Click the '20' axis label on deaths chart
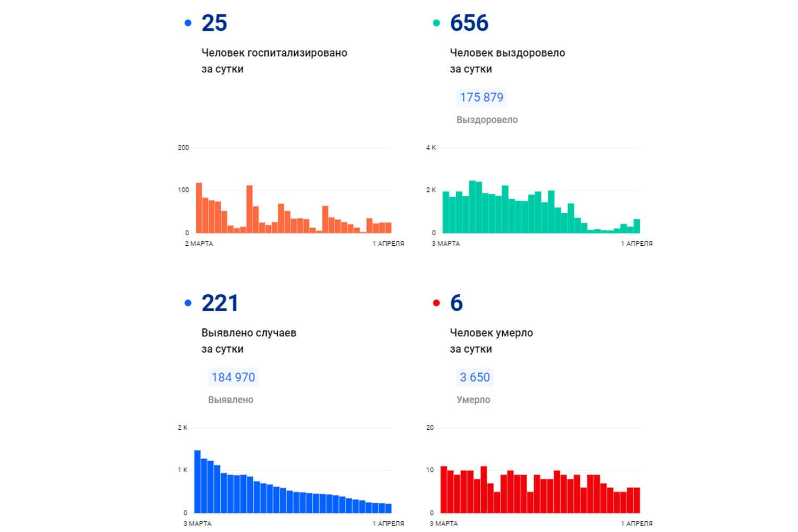The height and width of the screenshot is (532, 798). point(430,428)
